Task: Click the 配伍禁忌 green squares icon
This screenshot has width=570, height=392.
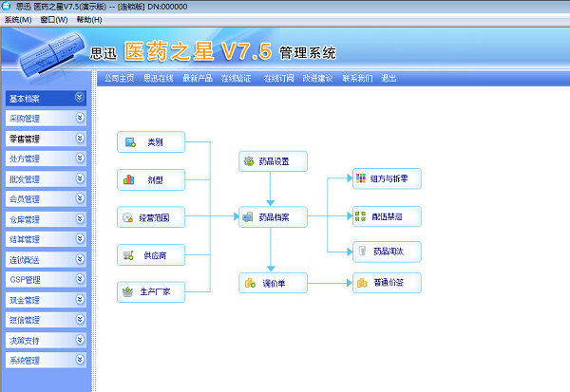Action: click(x=360, y=216)
